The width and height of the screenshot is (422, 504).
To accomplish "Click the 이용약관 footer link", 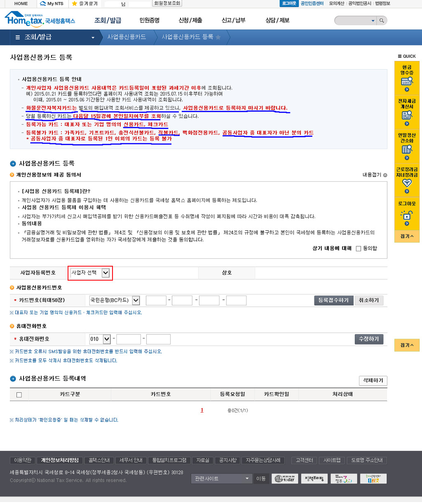I will (23, 460).
